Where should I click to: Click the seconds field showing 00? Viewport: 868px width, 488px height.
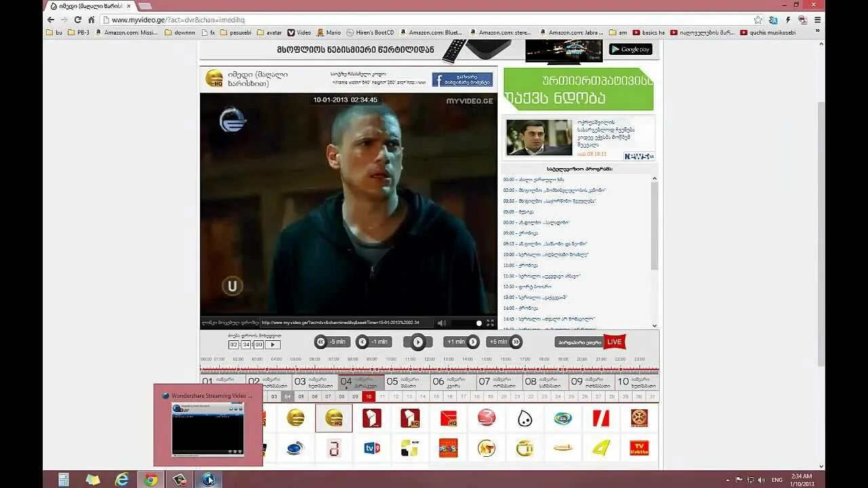(258, 344)
